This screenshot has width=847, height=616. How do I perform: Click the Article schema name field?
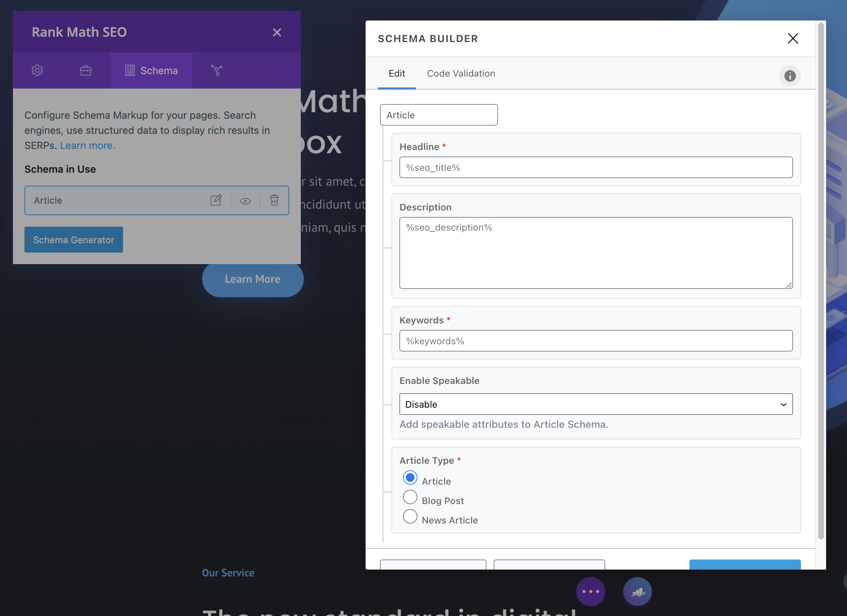(x=439, y=115)
